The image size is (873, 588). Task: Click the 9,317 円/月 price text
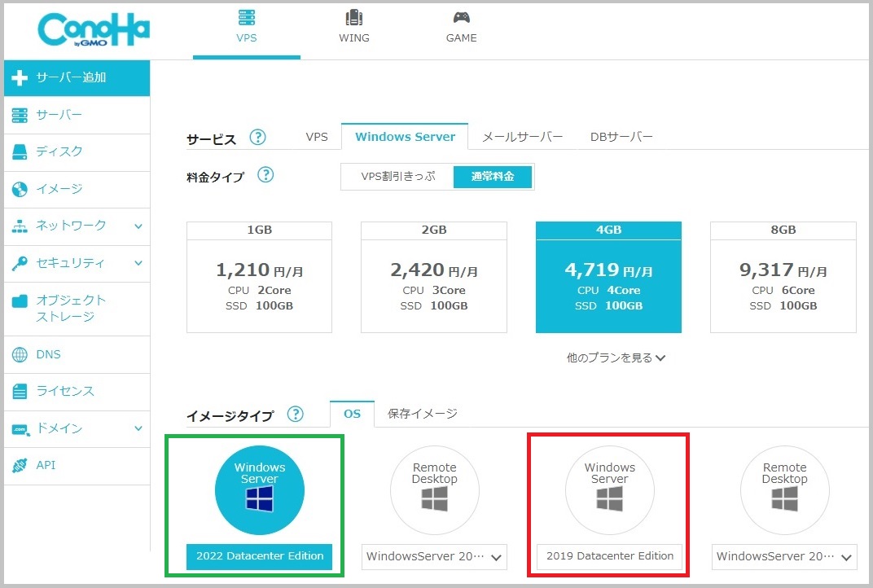[783, 270]
